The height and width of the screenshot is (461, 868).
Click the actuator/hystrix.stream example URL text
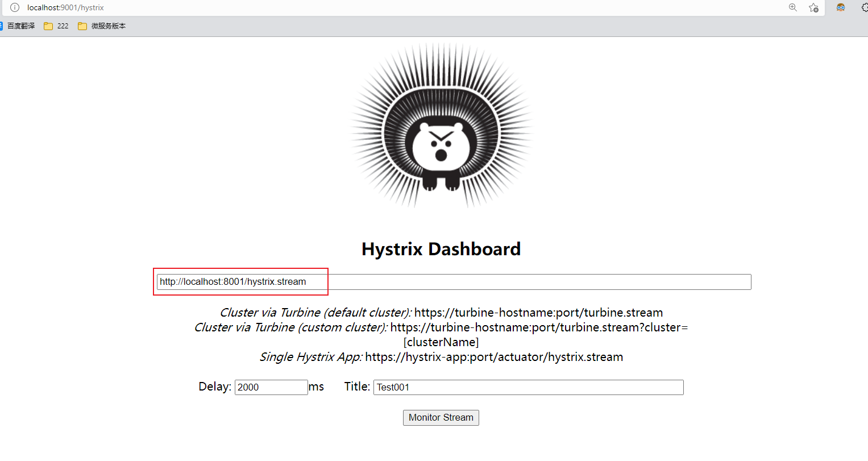494,357
